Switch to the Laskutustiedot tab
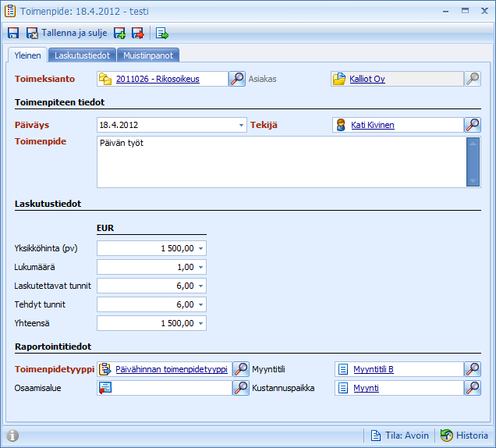Viewport: 496px width, 448px height. 82,55
